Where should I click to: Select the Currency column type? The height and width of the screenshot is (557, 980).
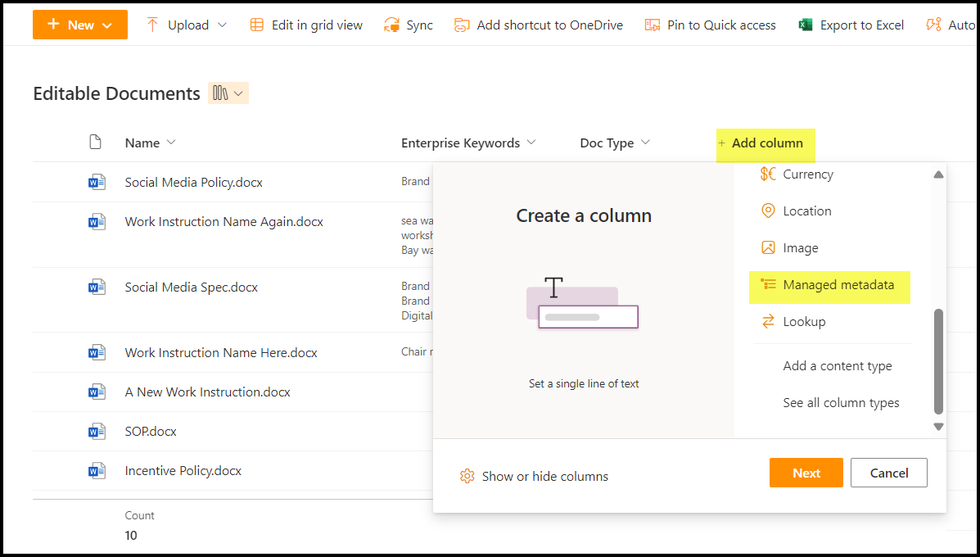(807, 174)
